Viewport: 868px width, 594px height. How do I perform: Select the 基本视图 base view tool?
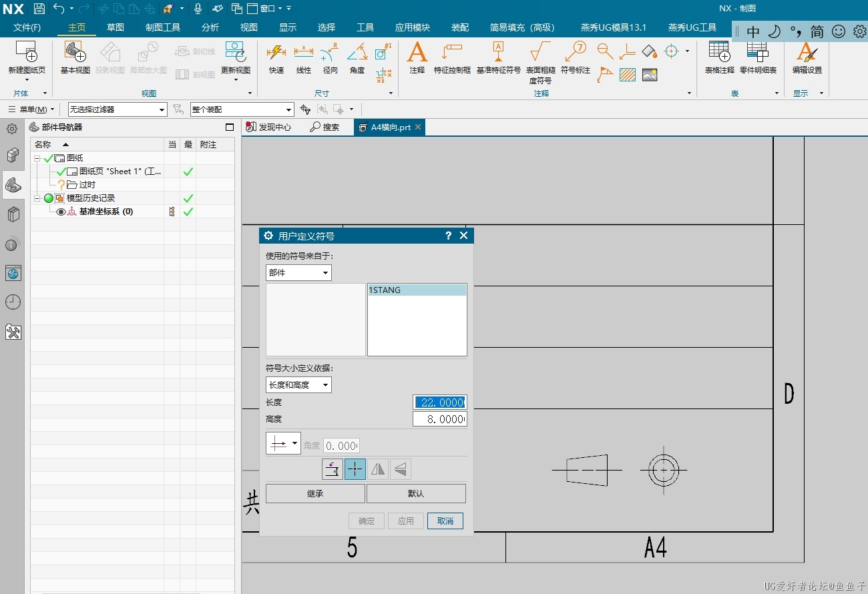point(75,58)
